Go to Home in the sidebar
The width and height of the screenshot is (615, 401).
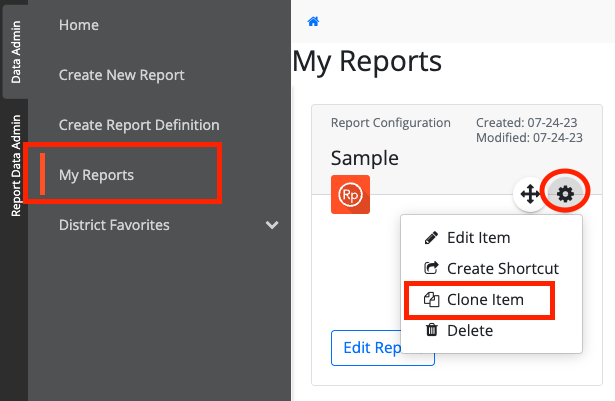(x=79, y=25)
